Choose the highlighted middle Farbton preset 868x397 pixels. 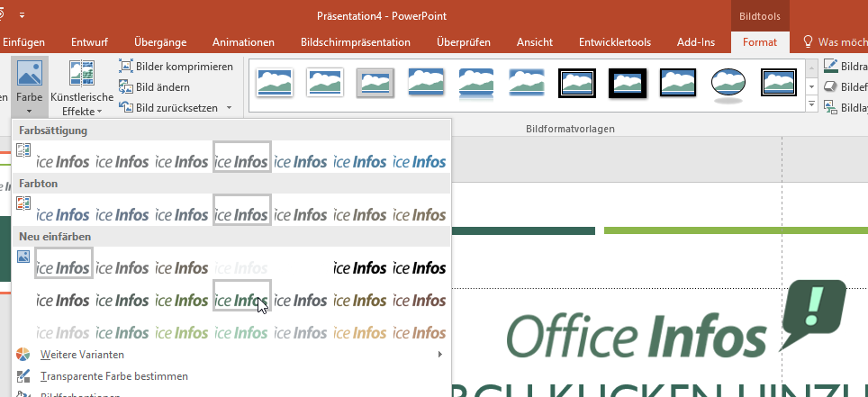242,210
